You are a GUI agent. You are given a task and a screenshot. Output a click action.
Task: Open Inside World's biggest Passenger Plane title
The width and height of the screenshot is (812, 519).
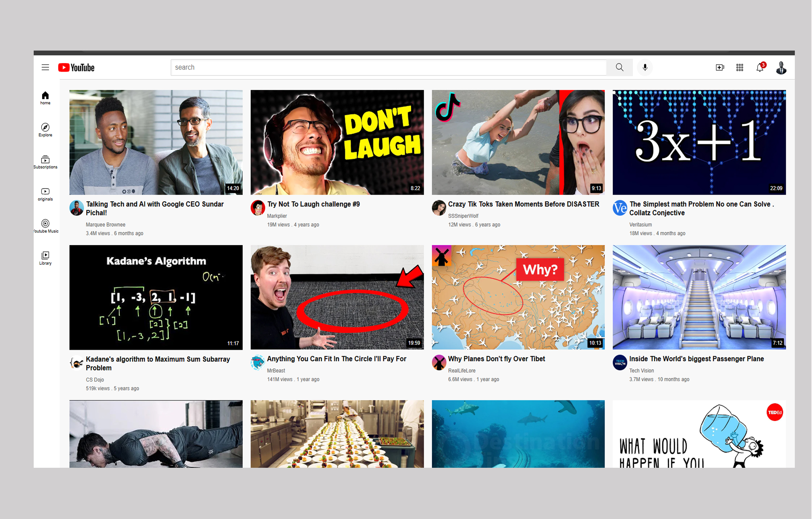click(696, 359)
